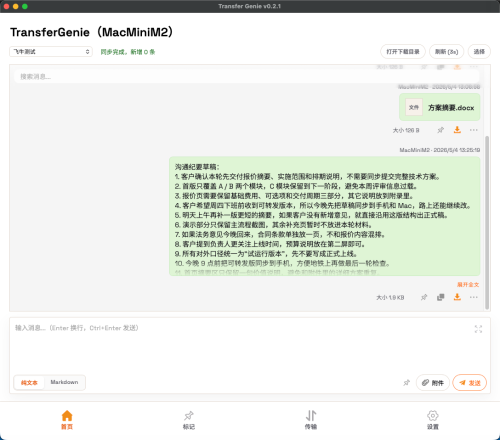
Task: Expand full text via 展开全文 link
Action: [x=468, y=284]
